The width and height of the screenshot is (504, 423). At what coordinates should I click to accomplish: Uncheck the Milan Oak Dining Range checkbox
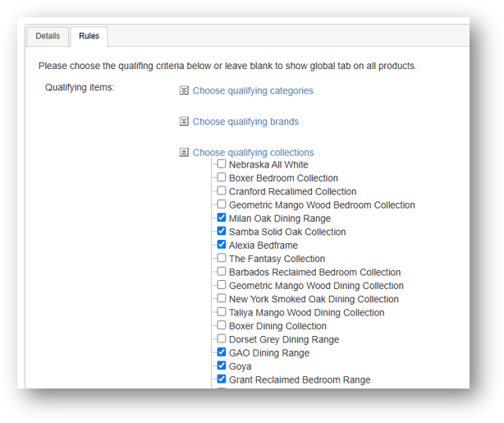222,218
